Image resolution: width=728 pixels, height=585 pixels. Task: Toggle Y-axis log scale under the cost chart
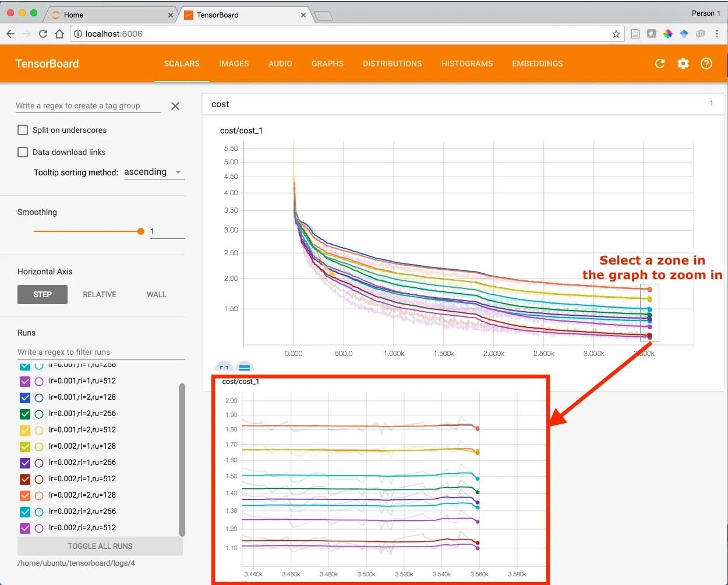[245, 367]
